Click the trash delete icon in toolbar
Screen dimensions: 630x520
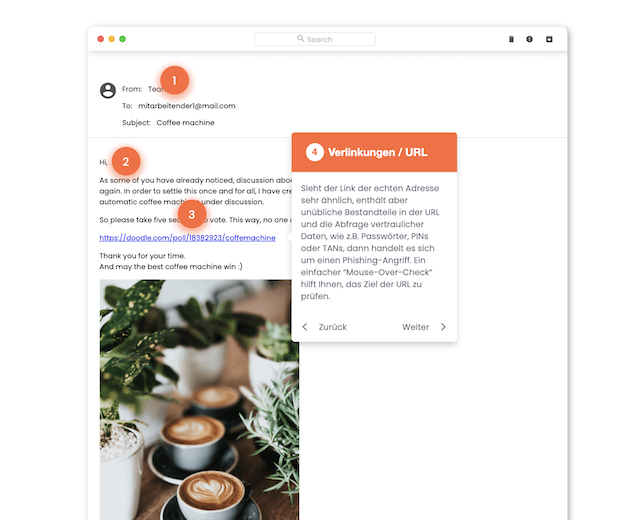point(511,39)
